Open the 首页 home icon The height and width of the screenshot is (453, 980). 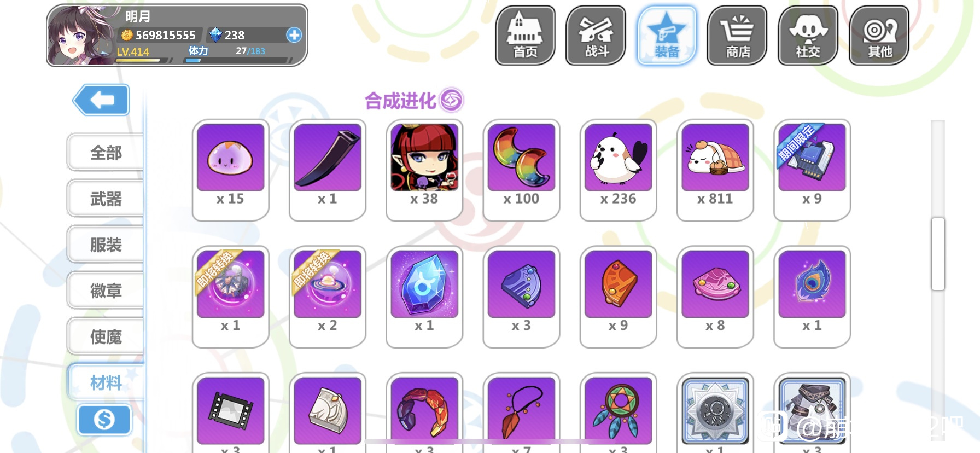point(525,36)
